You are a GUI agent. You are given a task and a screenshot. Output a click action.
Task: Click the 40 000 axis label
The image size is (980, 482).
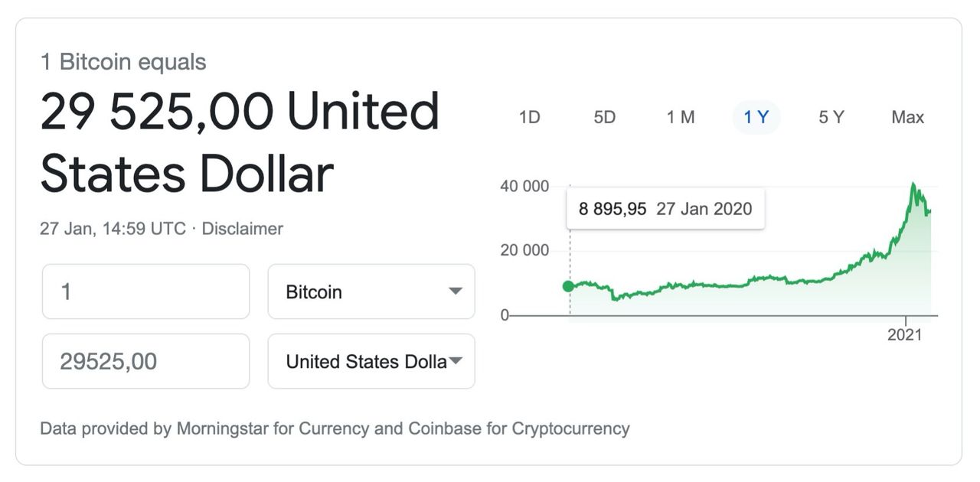pyautogui.click(x=524, y=186)
